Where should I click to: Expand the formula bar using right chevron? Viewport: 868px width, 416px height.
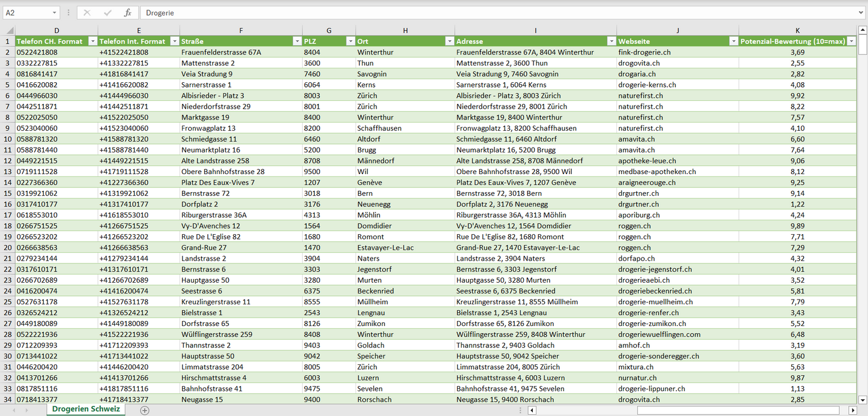click(x=861, y=13)
